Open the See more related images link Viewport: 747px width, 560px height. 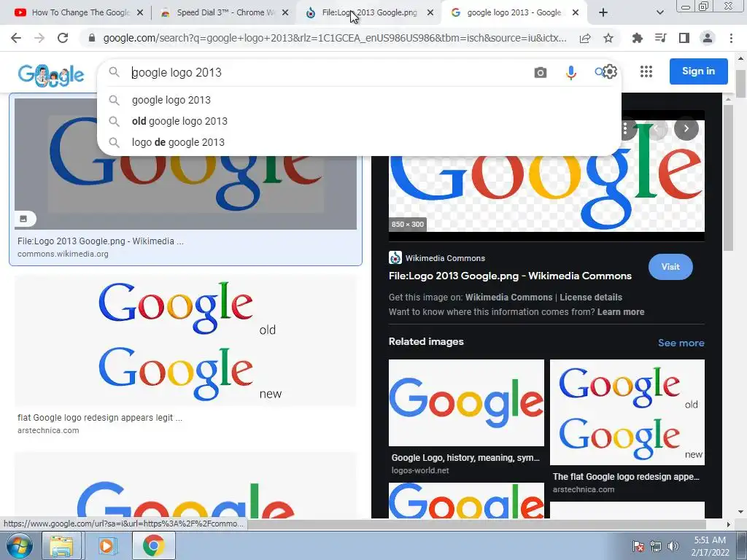[x=681, y=343]
